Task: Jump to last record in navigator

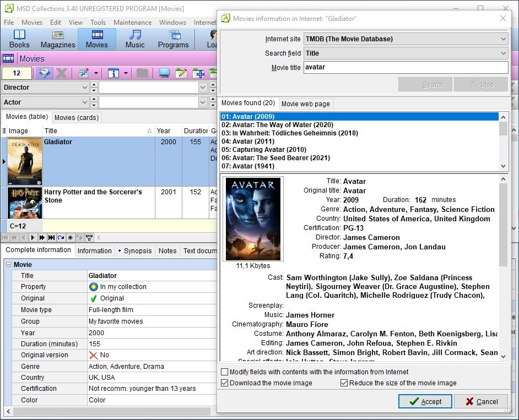Action: [x=51, y=238]
